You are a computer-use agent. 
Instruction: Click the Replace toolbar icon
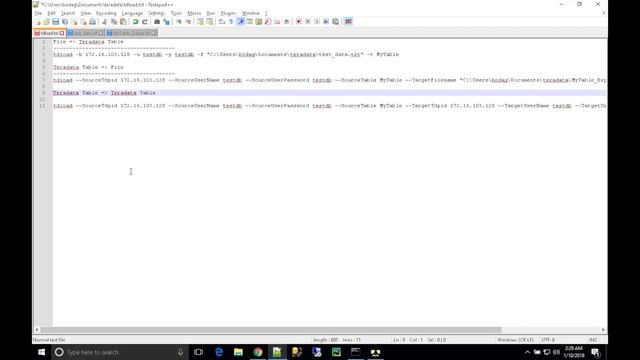coord(166,22)
